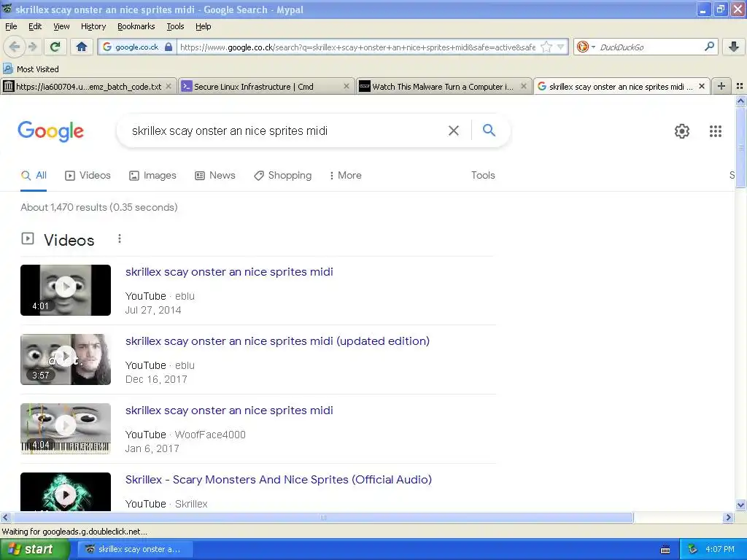This screenshot has height=560, width=747.
Task: Close the Google search results tab
Action: pos(701,87)
